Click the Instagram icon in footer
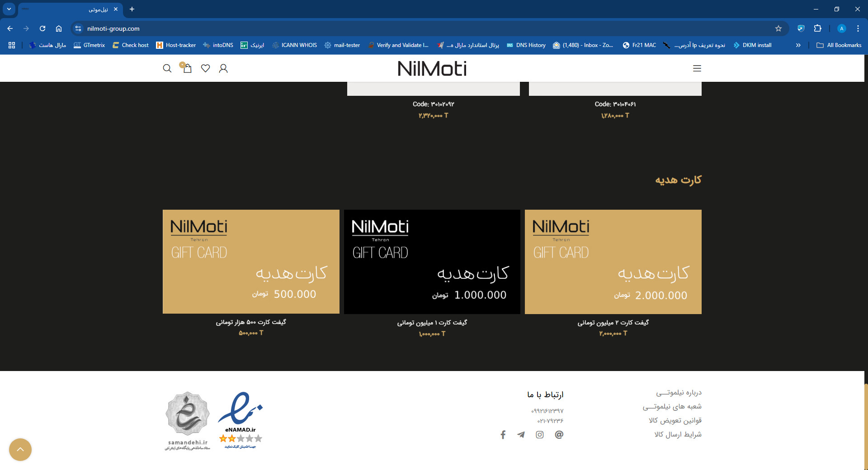This screenshot has height=470, width=868. [x=540, y=435]
